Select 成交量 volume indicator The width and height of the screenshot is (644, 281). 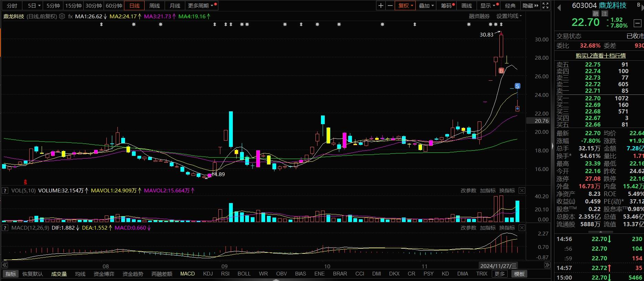tap(59, 274)
